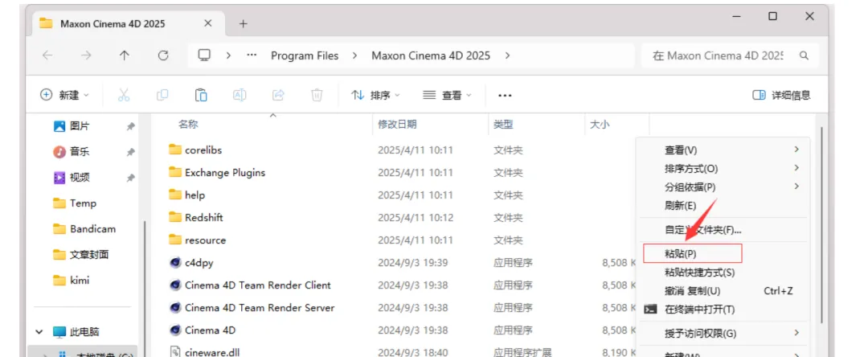868x357 pixels.
Task: Open Give access to submenu
Action: click(x=724, y=333)
